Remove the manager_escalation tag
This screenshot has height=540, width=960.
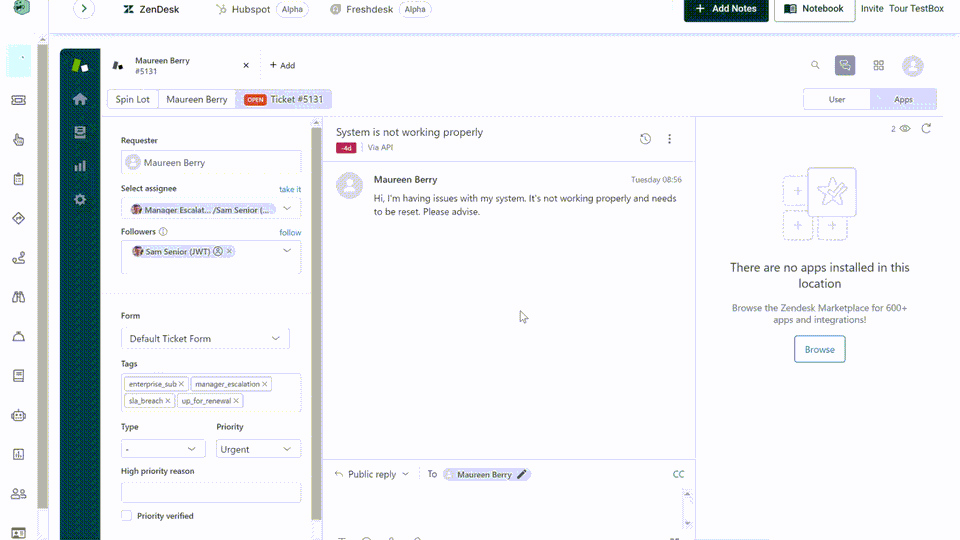tap(264, 384)
